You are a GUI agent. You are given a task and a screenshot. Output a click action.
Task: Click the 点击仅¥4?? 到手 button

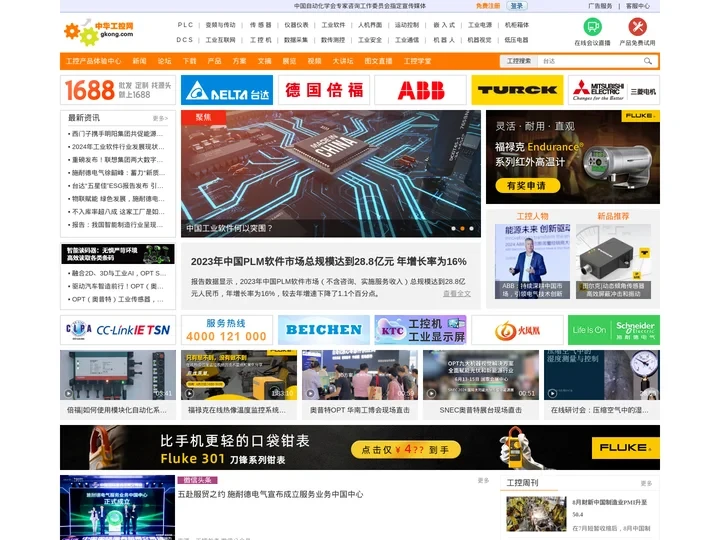[x=405, y=450]
